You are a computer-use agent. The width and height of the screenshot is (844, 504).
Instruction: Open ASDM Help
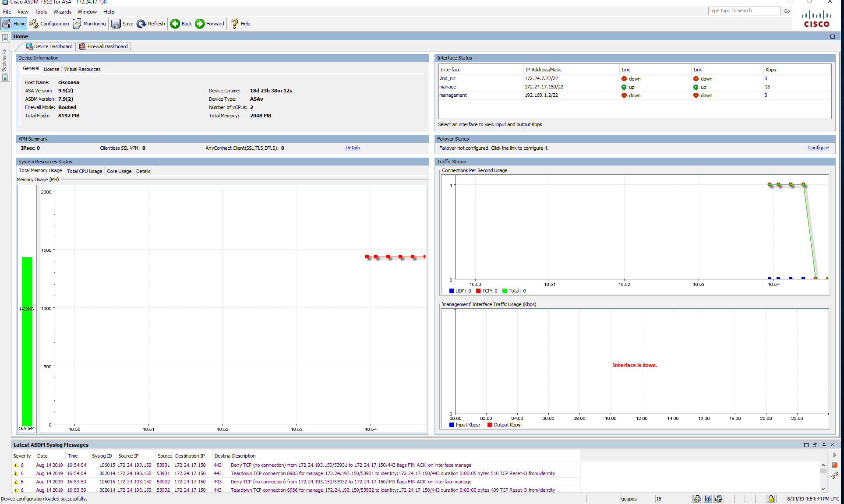pyautogui.click(x=240, y=24)
